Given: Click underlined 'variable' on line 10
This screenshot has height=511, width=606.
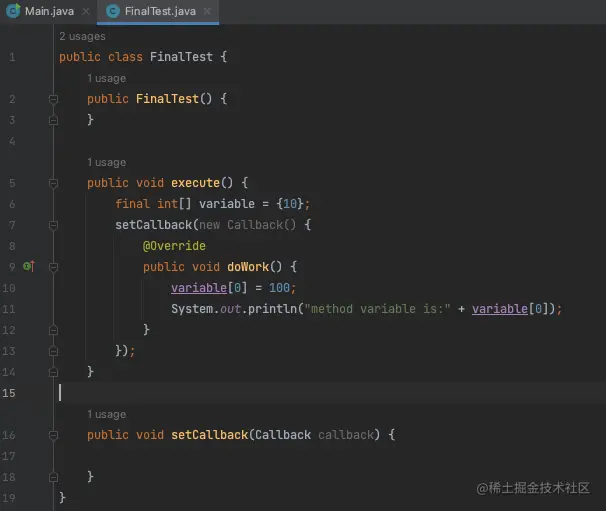Looking at the screenshot, I should coord(199,288).
